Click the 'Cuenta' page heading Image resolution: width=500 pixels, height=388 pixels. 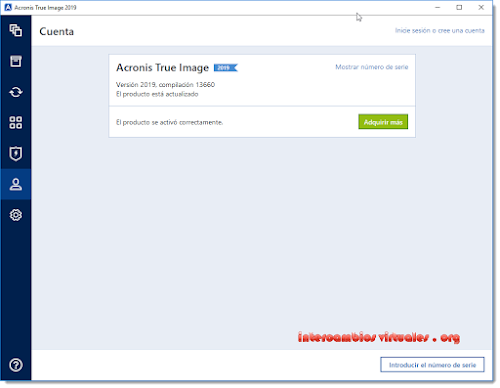tap(56, 31)
